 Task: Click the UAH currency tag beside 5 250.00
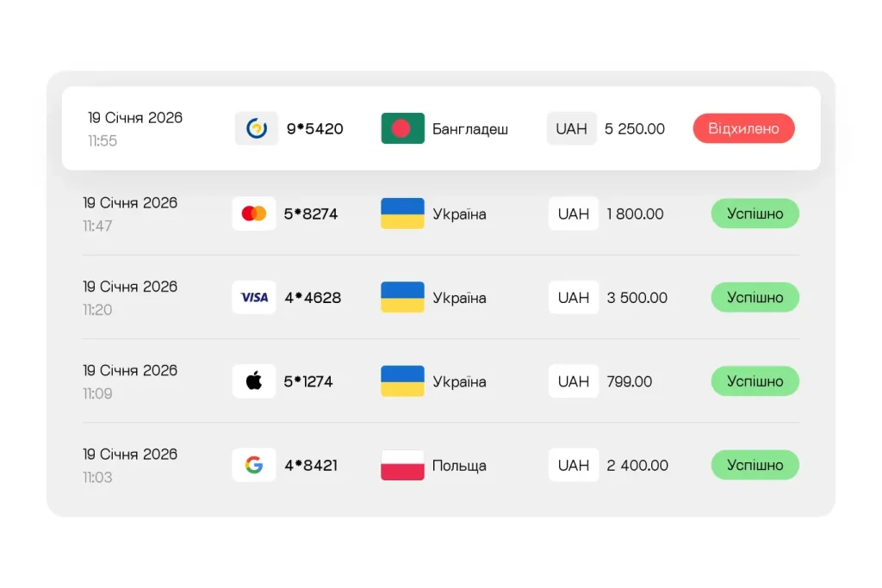(571, 129)
